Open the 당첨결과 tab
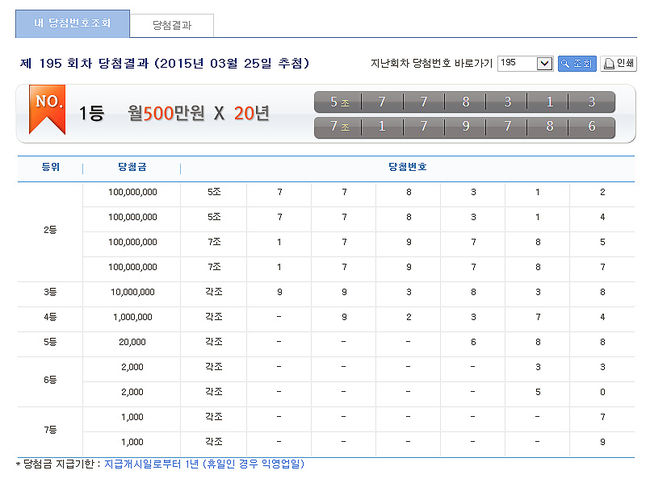The height and width of the screenshot is (483, 650). [x=172, y=22]
